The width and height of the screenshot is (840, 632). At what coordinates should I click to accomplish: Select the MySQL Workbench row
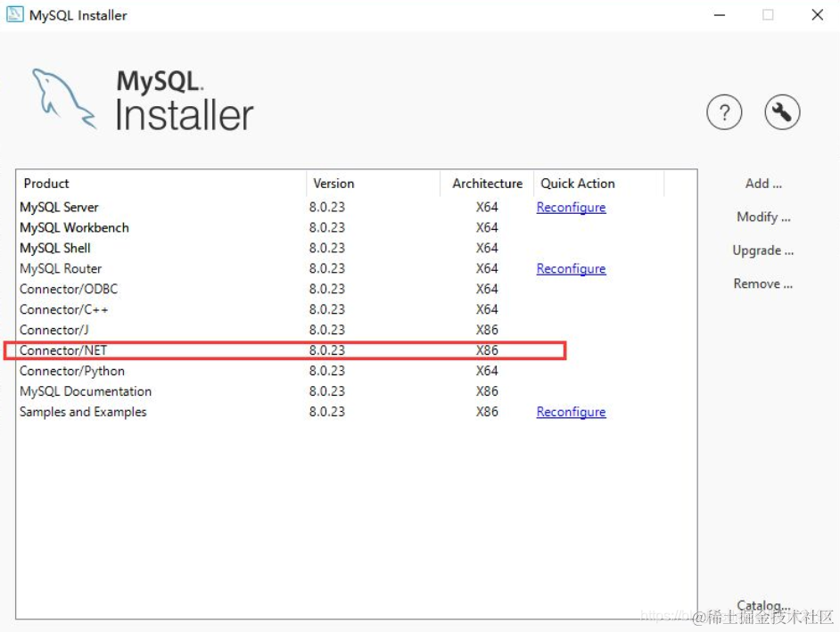tap(357, 227)
